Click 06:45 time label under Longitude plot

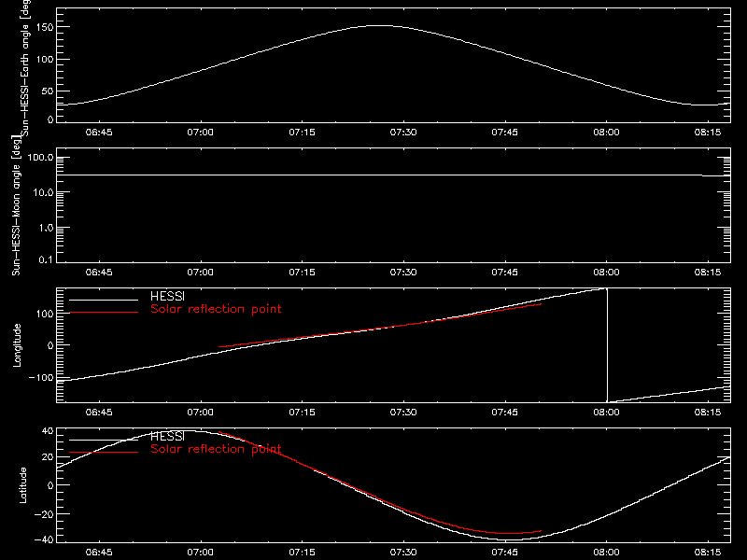click(99, 412)
